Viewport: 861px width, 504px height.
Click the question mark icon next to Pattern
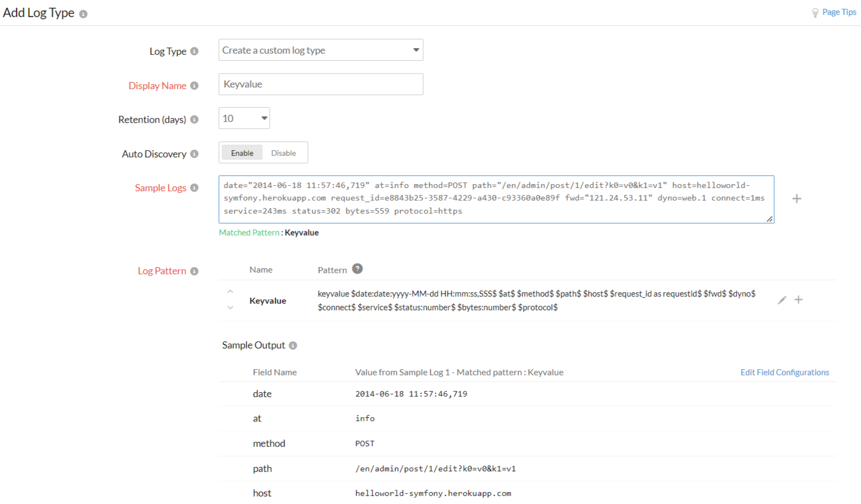click(357, 269)
